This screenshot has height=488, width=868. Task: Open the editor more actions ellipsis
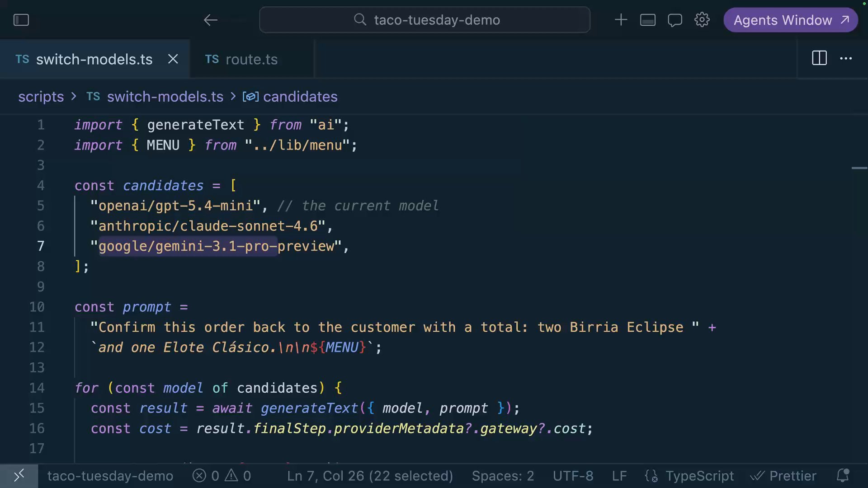pos(846,58)
